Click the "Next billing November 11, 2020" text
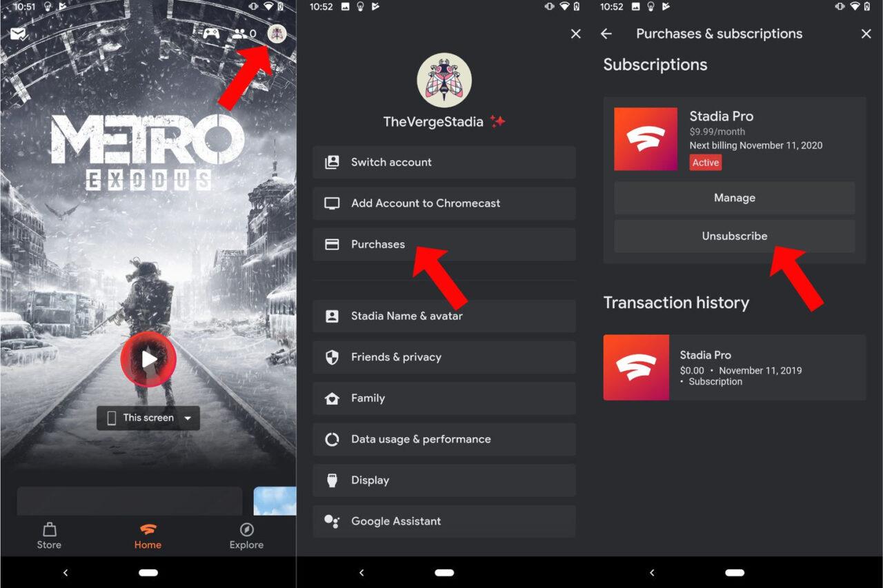Viewport: 883px width, 588px height. [756, 145]
